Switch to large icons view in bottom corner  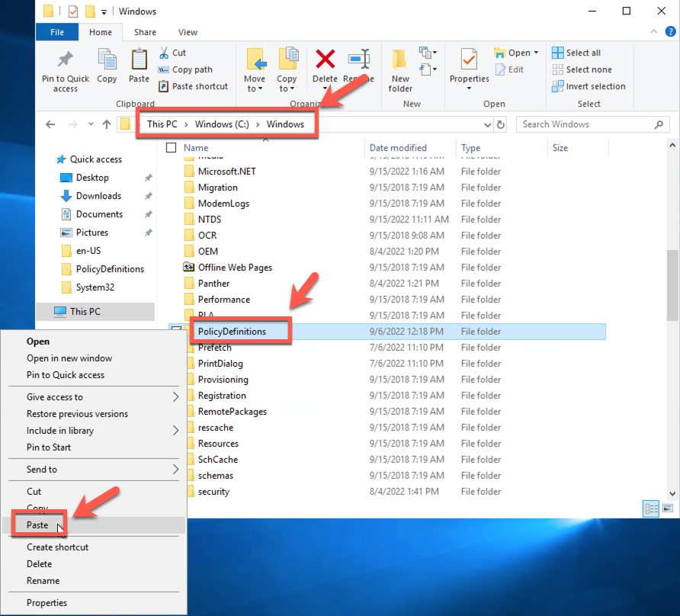(668, 509)
